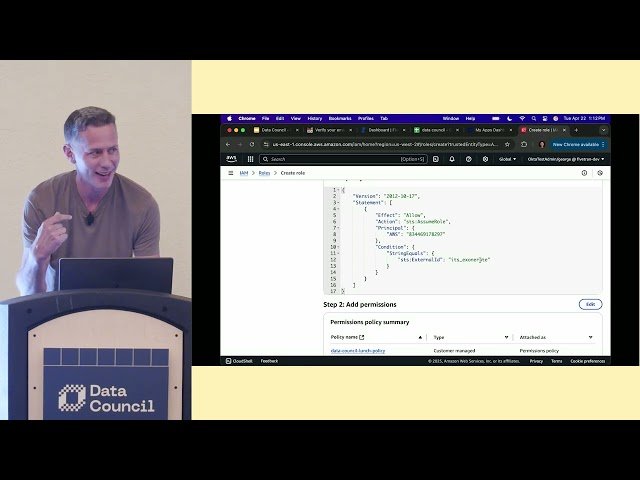Sort by Attached as column arrow

click(x=590, y=337)
